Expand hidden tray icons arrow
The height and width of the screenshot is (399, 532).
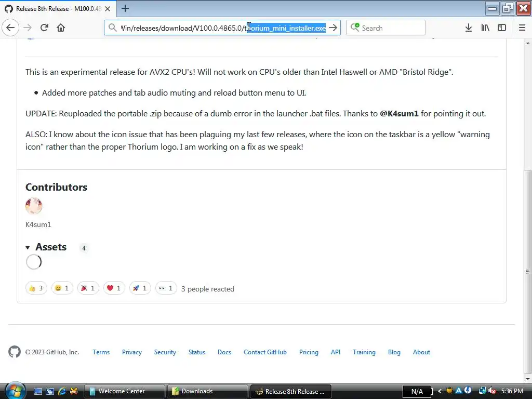point(440,391)
